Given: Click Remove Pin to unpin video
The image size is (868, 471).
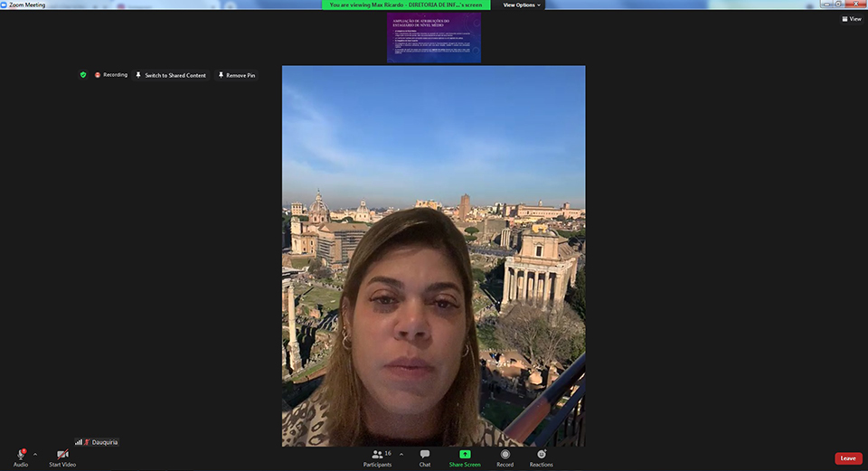Looking at the screenshot, I should (x=236, y=75).
